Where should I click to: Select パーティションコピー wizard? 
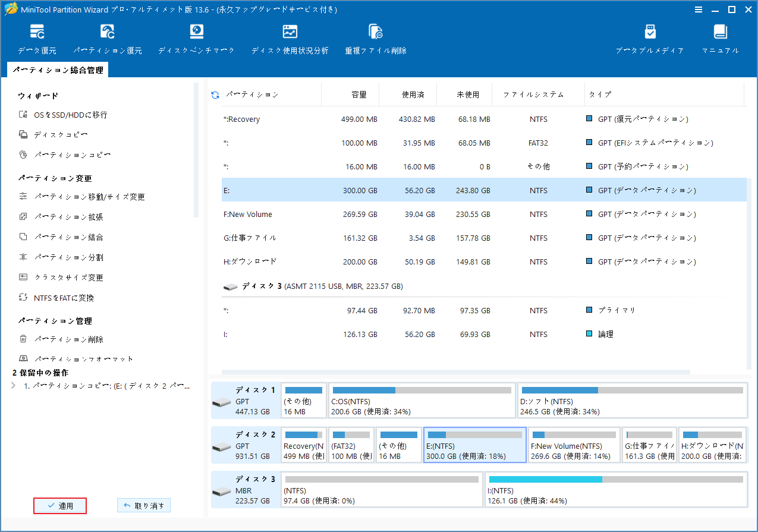[65, 155]
